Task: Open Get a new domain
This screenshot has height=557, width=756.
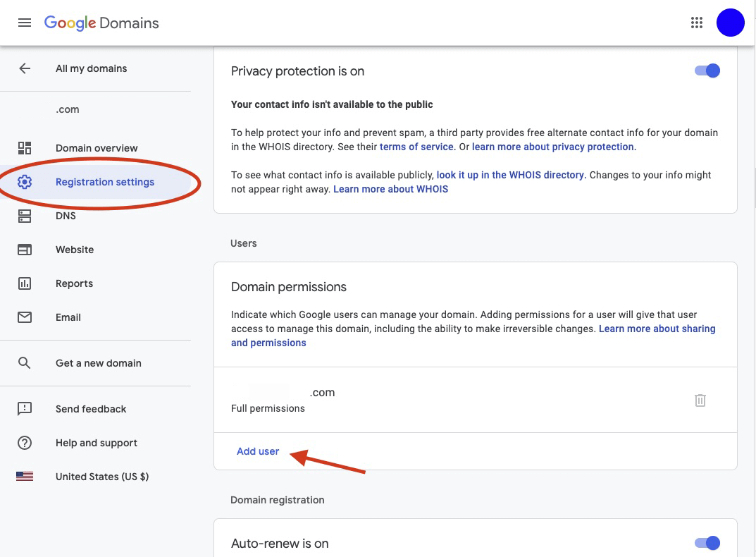Action: coord(98,363)
